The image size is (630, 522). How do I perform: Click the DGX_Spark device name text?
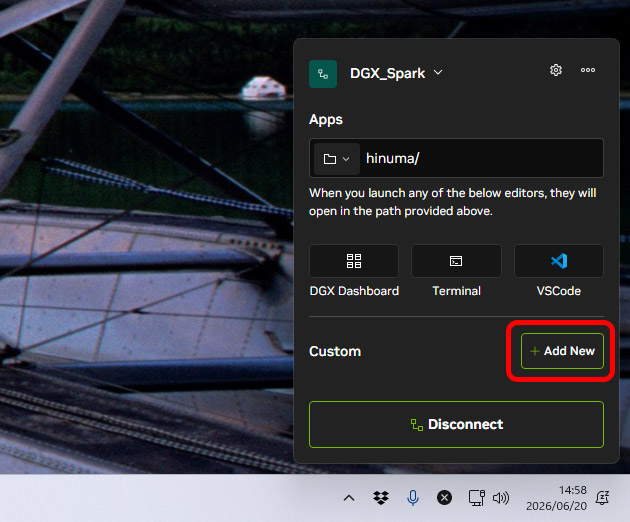coord(387,74)
